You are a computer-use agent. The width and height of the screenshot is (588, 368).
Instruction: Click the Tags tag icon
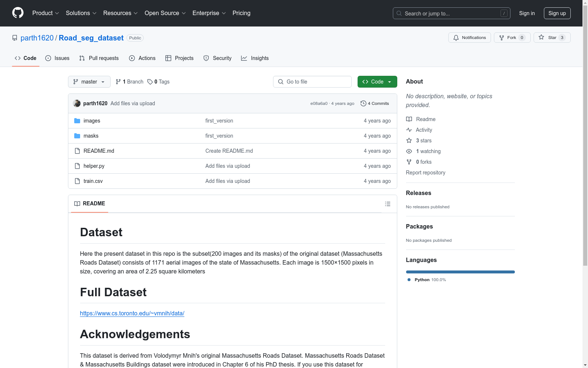[x=150, y=82]
